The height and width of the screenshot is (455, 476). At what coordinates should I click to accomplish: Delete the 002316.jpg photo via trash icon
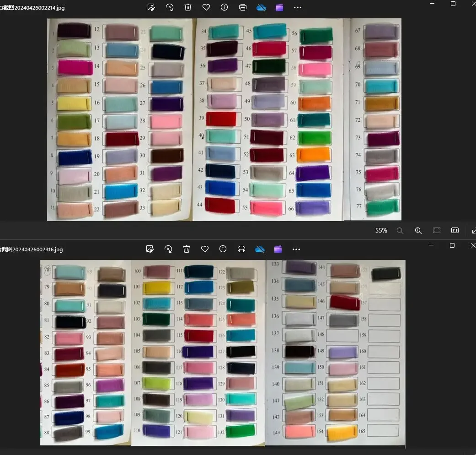coord(187,249)
